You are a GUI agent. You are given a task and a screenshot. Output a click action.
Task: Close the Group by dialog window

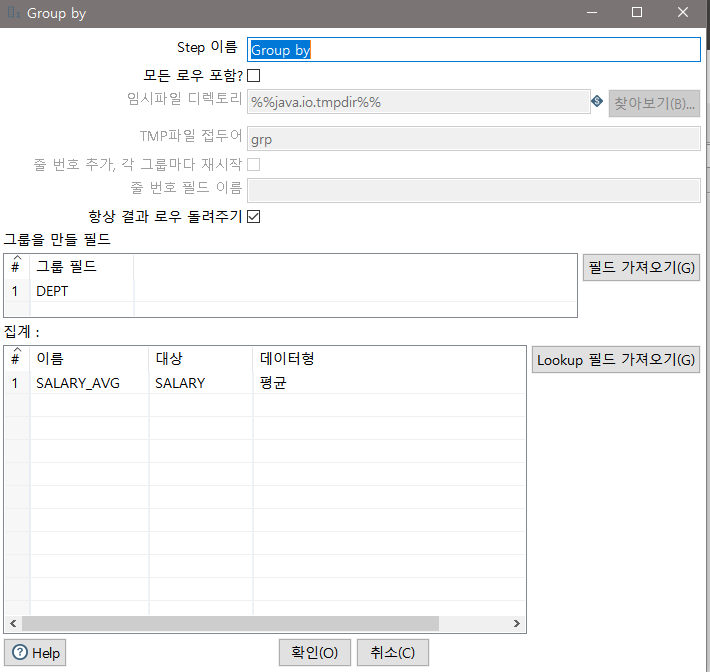(x=683, y=13)
